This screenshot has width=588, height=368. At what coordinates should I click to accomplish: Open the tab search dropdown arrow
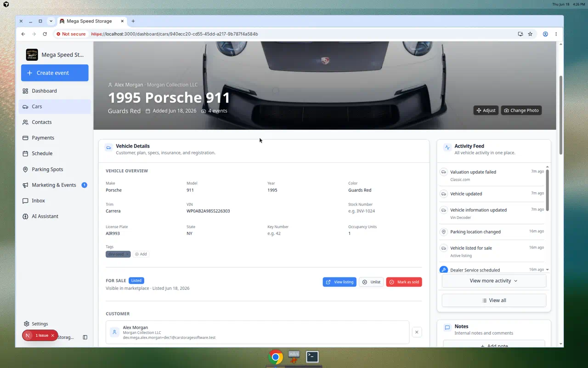(x=51, y=21)
